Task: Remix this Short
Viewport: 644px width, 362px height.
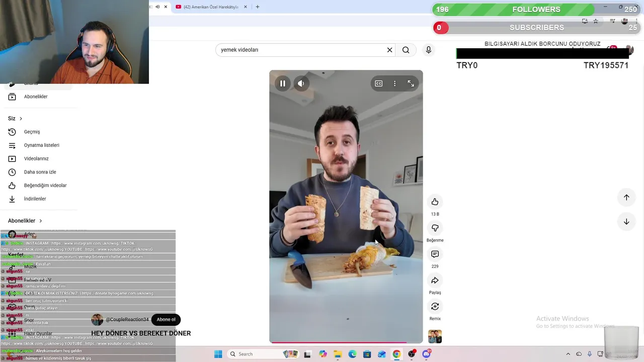Action: [x=435, y=306]
